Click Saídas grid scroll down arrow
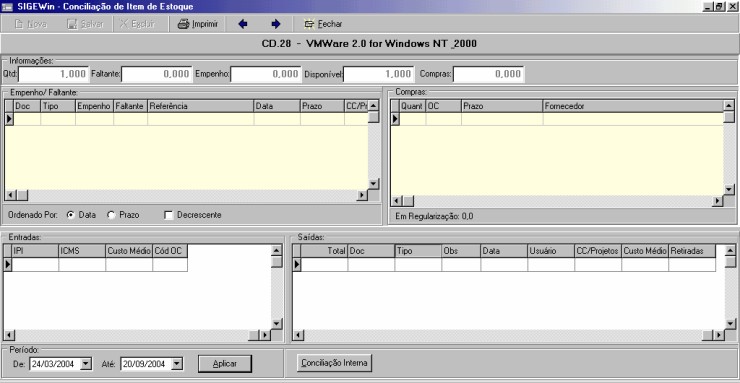The height and width of the screenshot is (383, 740). [730, 324]
